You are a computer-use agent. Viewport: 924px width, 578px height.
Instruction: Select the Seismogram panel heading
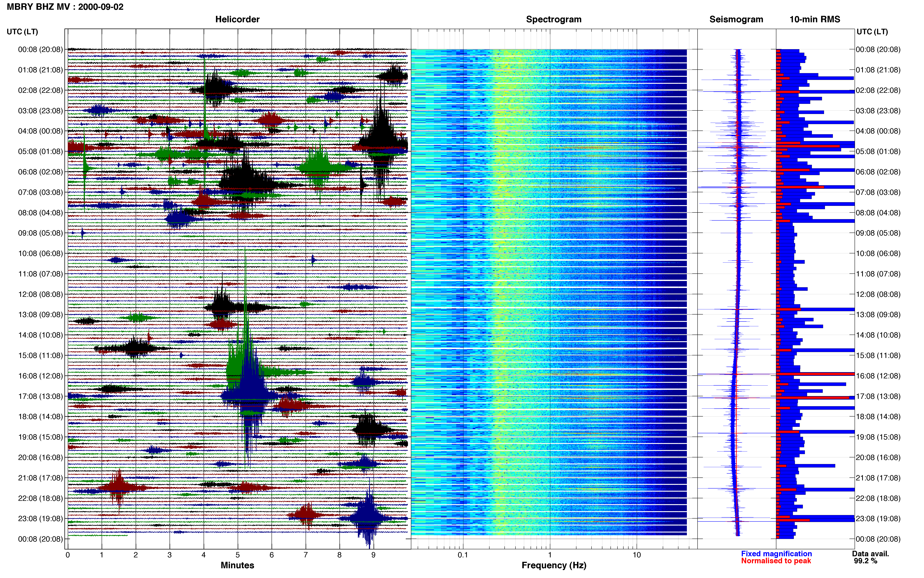[736, 20]
